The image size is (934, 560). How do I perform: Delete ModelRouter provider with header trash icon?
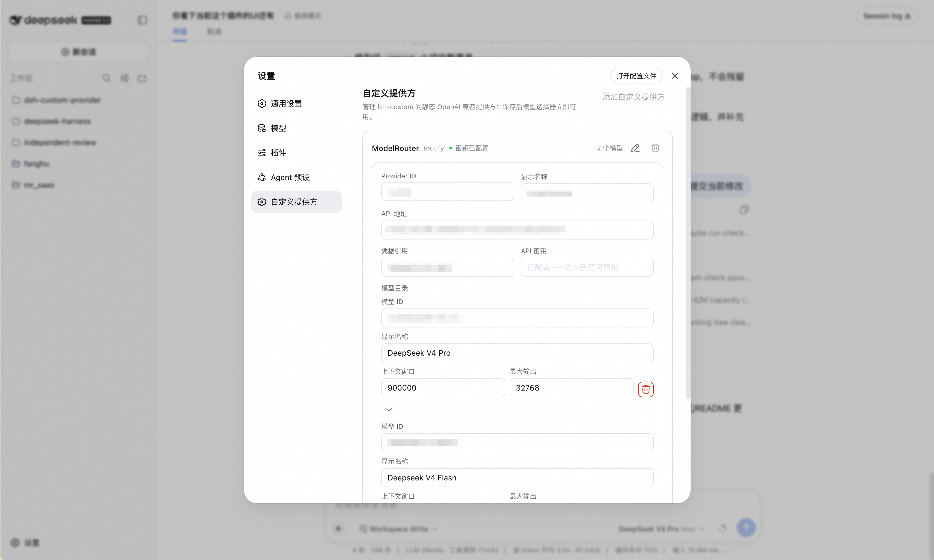[655, 148]
